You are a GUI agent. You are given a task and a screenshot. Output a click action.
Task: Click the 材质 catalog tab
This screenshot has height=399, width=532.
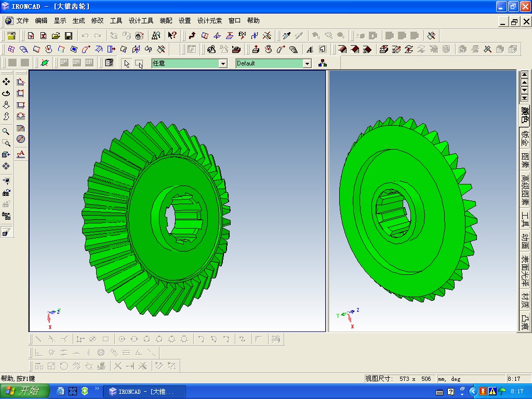pyautogui.click(x=525, y=301)
